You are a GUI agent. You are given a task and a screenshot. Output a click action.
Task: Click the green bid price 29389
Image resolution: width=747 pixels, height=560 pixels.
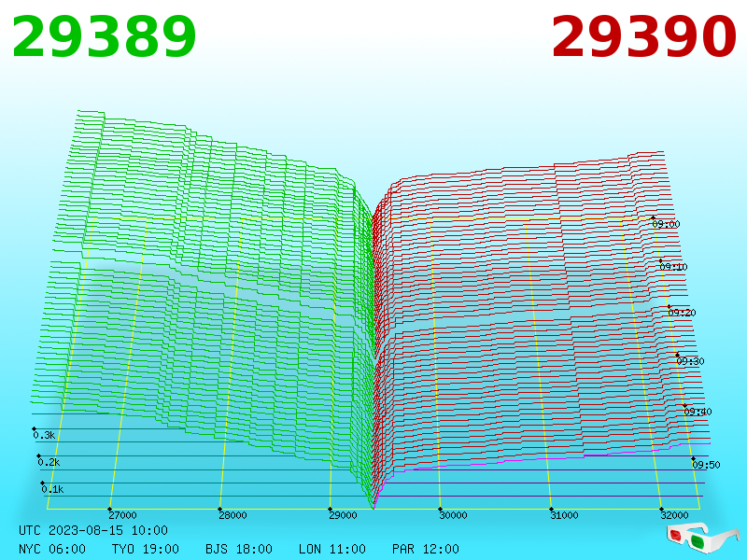point(104,37)
